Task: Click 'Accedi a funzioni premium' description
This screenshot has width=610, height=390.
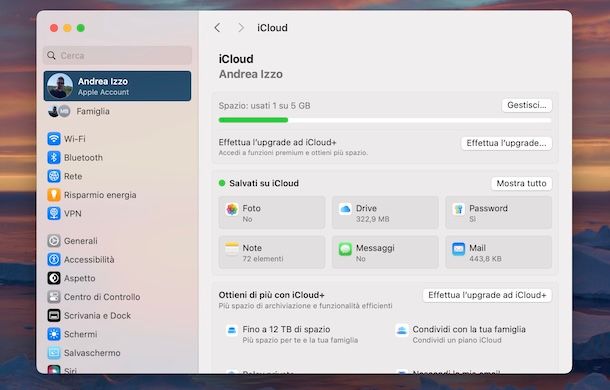Action: tap(293, 153)
